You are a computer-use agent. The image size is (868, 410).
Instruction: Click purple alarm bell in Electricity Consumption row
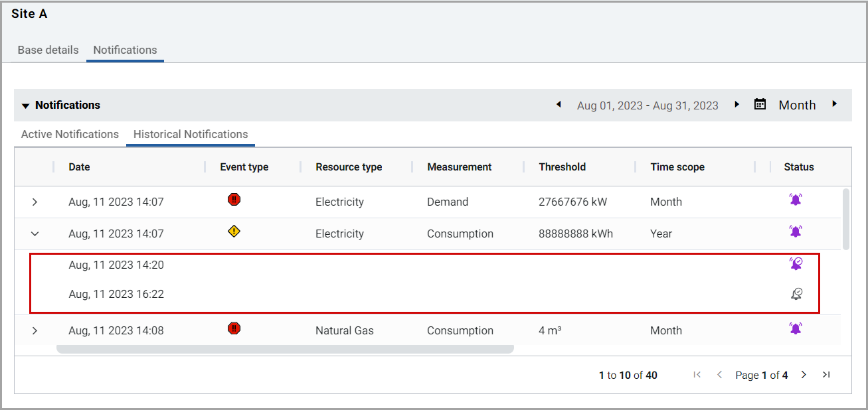click(795, 232)
